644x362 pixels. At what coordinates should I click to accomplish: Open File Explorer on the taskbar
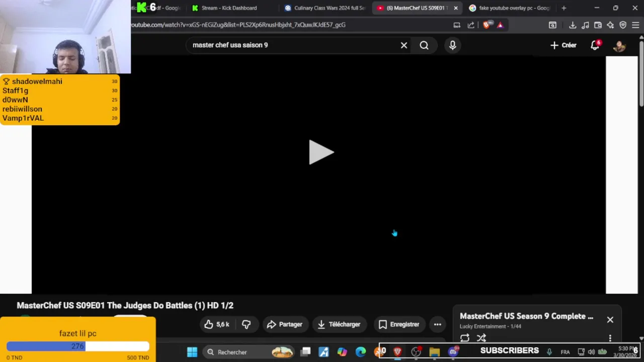[434, 352]
